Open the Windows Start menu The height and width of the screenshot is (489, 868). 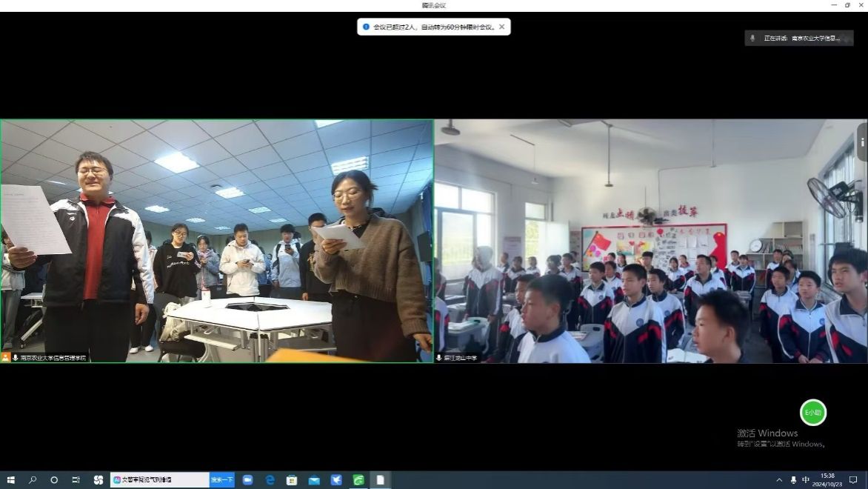tap(10, 480)
